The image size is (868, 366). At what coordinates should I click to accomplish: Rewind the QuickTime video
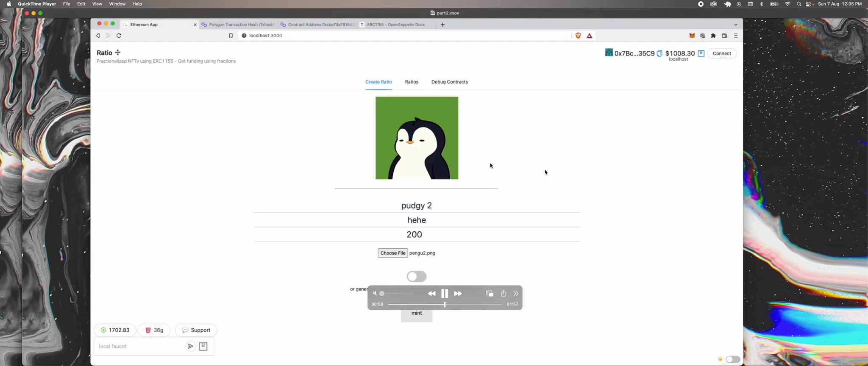pos(431,294)
